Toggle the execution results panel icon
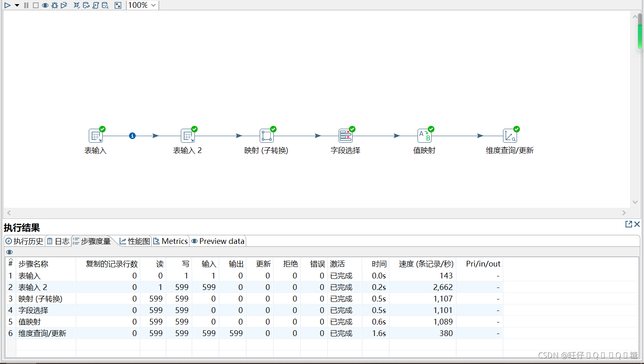The width and height of the screenshot is (644, 364). tap(118, 5)
